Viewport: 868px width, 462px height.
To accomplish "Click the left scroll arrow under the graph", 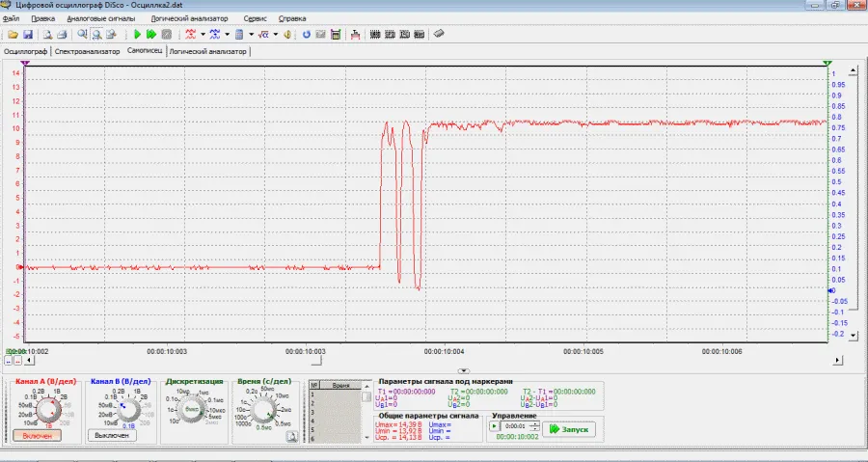I will [x=29, y=361].
